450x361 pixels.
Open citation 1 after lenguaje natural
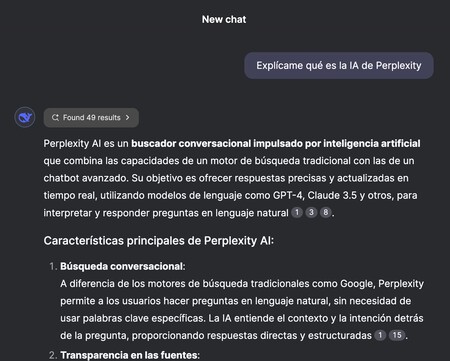click(297, 212)
